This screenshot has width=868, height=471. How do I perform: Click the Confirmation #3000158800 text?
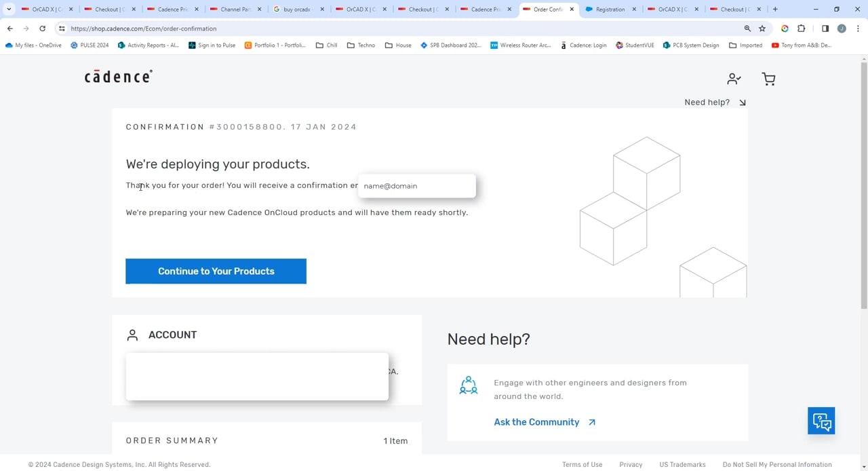pos(241,127)
